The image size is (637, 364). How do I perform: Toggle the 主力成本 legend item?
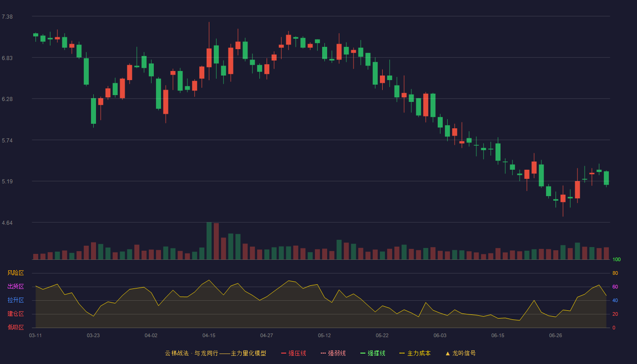point(415,353)
